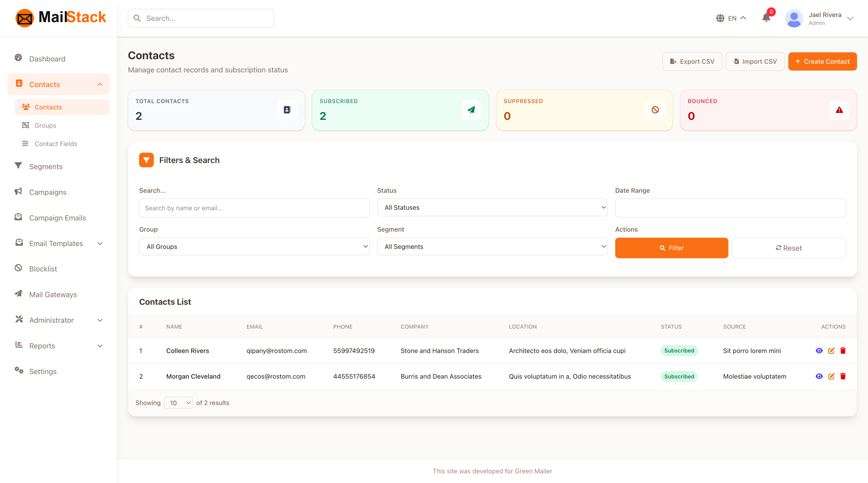Screen dimensions: 868x483
Task: Expand the Reports menu
Action: tap(100, 346)
